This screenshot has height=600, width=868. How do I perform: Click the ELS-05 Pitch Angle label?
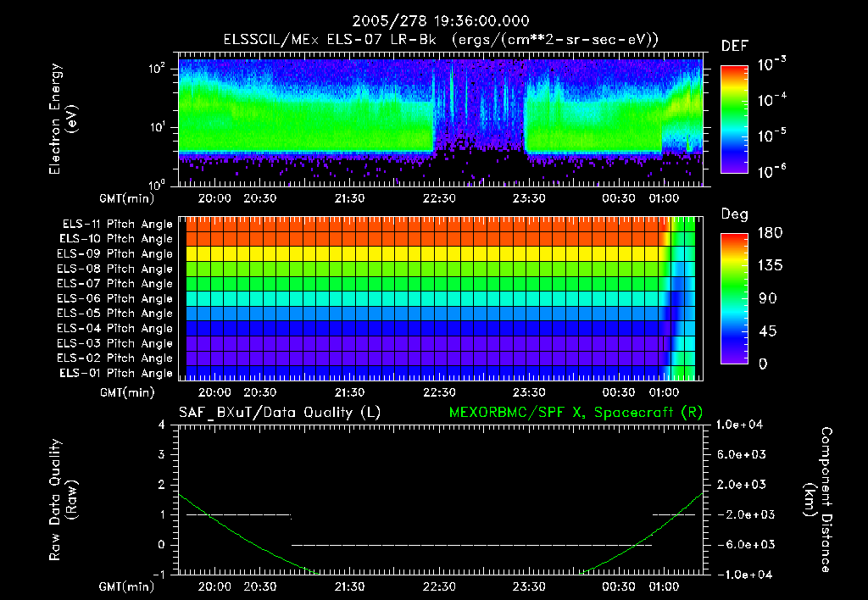(x=114, y=314)
